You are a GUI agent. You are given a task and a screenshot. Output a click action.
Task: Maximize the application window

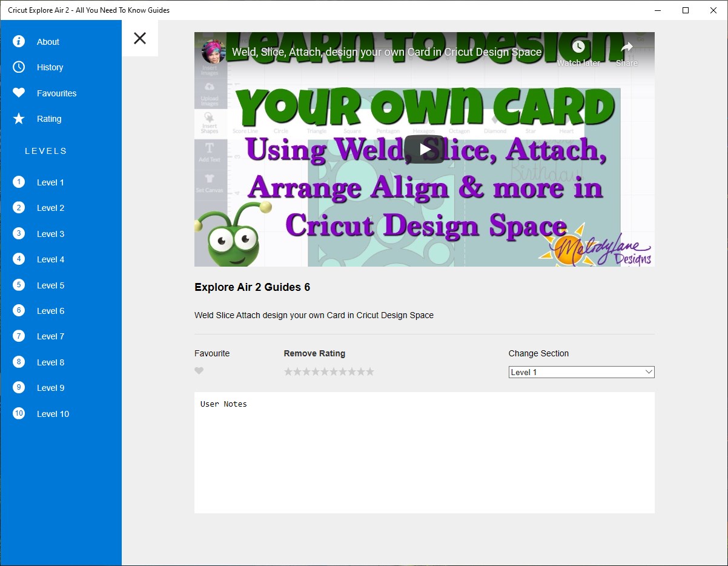tap(686, 10)
